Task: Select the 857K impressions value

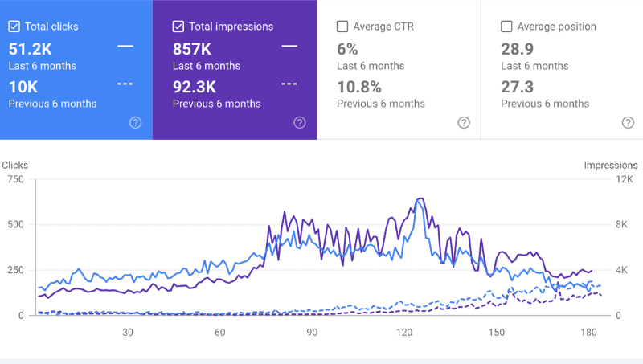Action: (192, 49)
